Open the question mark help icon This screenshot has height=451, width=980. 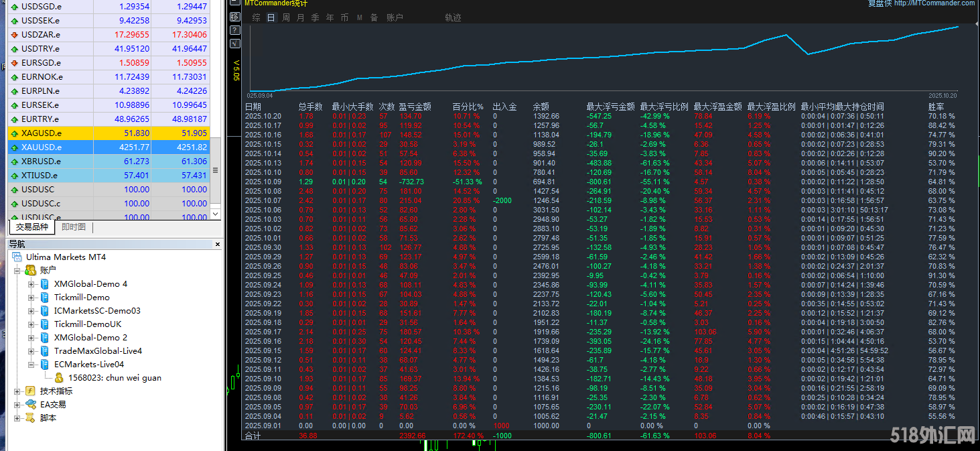[234, 30]
